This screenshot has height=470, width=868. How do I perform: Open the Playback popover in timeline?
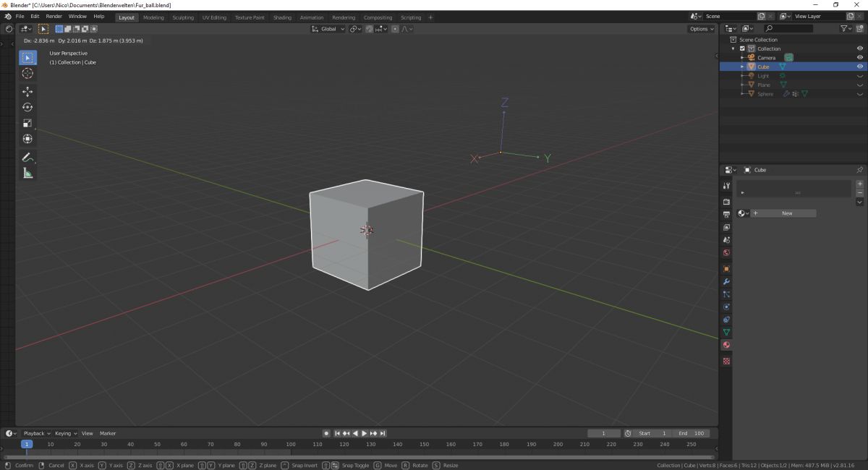coord(36,433)
